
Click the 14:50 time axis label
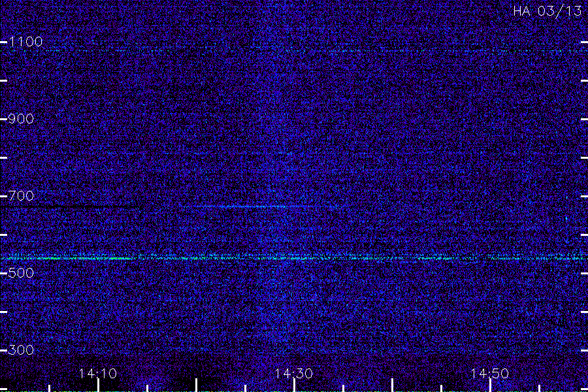click(489, 374)
